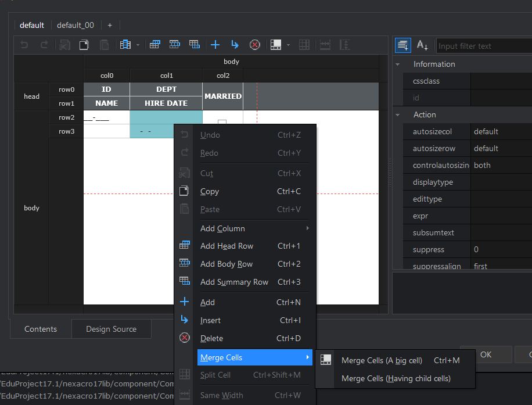The height and width of the screenshot is (405, 532).
Task: Select the cssclass property row
Action: tap(468, 81)
